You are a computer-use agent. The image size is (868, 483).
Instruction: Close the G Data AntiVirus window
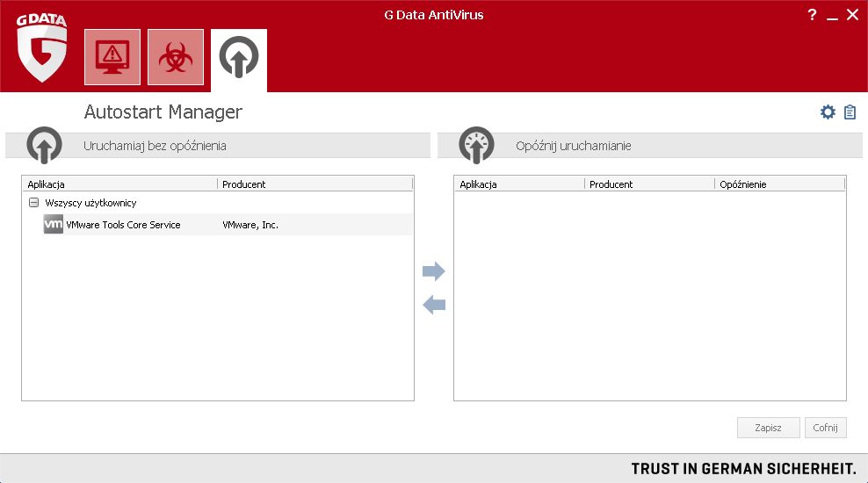pos(852,15)
